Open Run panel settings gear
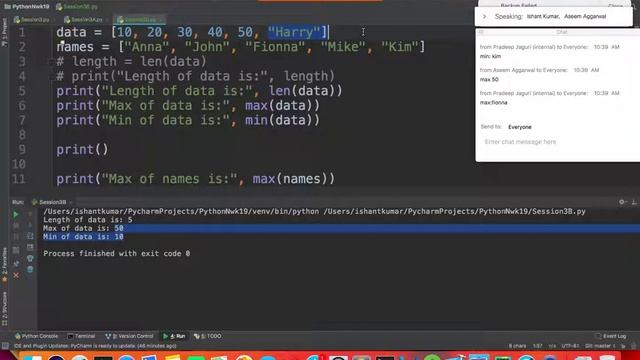Image resolution: width=640 pixels, height=360 pixels. click(622, 202)
